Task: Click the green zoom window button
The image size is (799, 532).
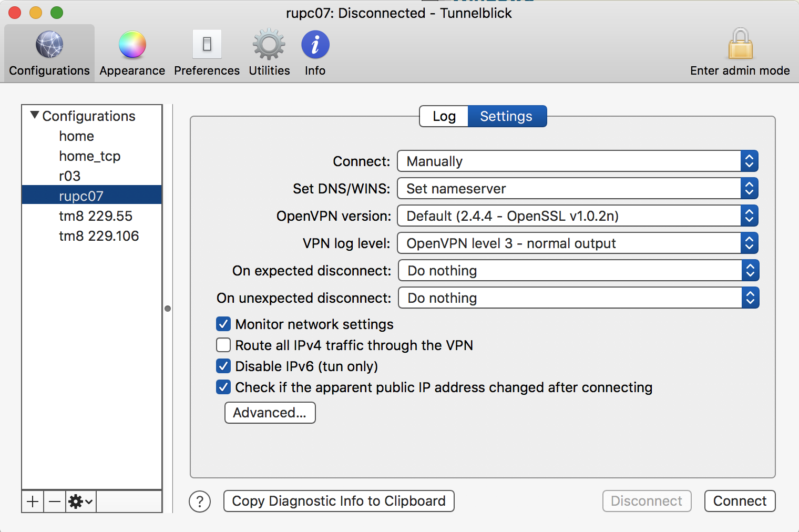Action: click(57, 13)
